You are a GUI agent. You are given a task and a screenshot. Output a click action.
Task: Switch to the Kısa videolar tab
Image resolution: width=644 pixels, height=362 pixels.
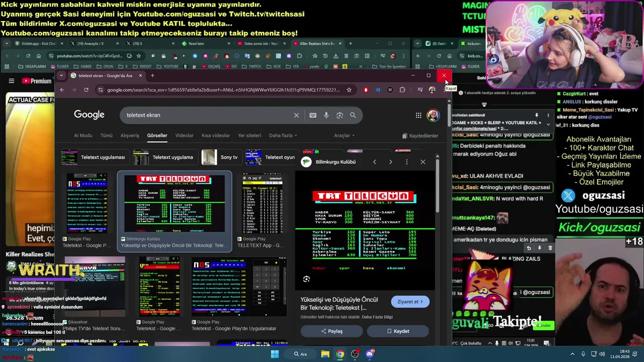[216, 135]
